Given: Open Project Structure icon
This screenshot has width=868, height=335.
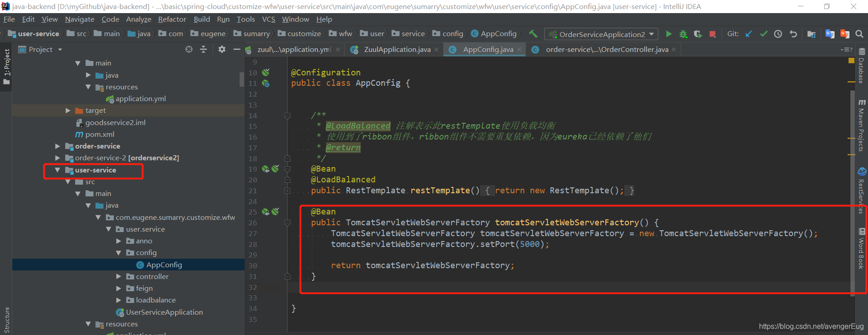Looking at the screenshot, I should tap(811, 34).
